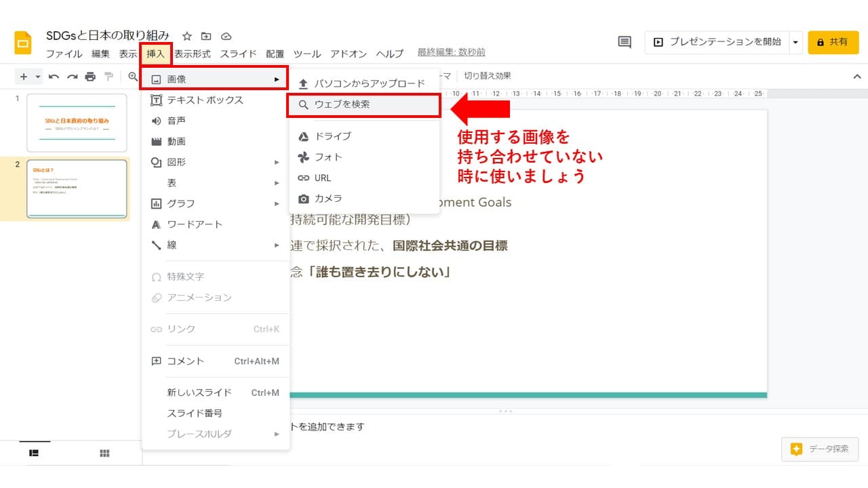Click the cloud save status icon
The image size is (868, 488).
(x=226, y=36)
